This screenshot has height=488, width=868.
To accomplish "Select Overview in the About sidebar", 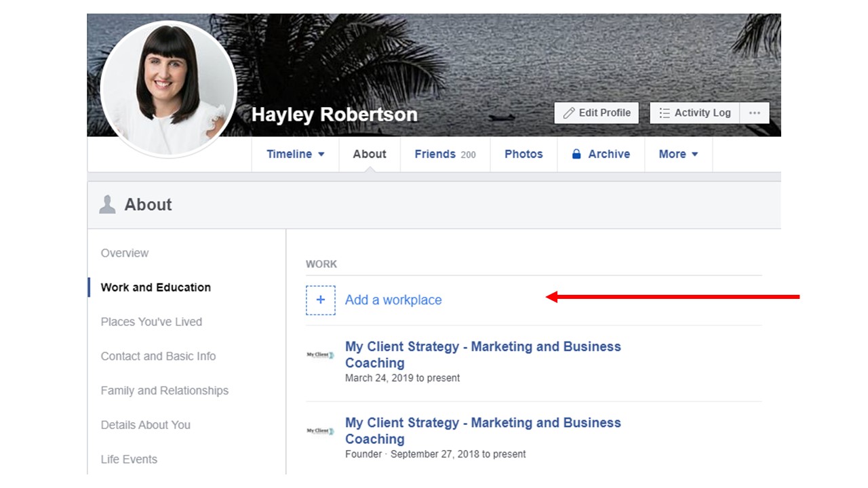I will coord(125,253).
